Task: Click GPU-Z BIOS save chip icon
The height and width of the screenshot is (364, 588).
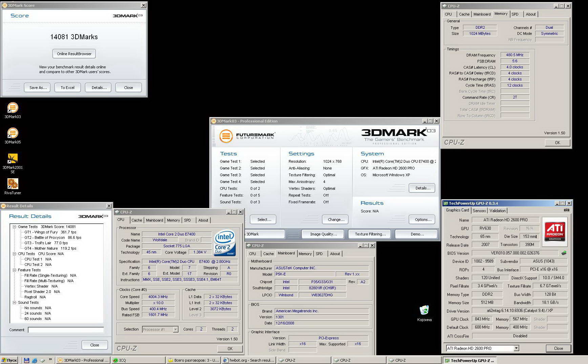Action: [564, 253]
